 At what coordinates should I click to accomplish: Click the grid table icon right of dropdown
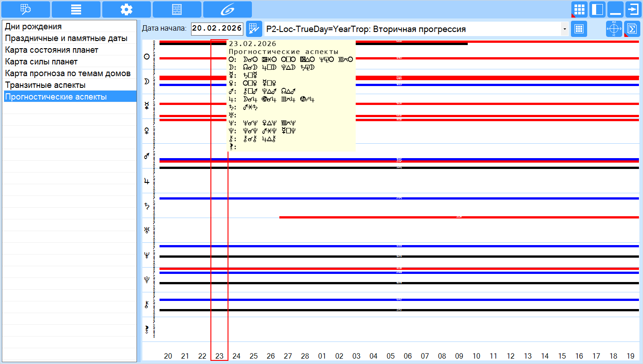(579, 29)
